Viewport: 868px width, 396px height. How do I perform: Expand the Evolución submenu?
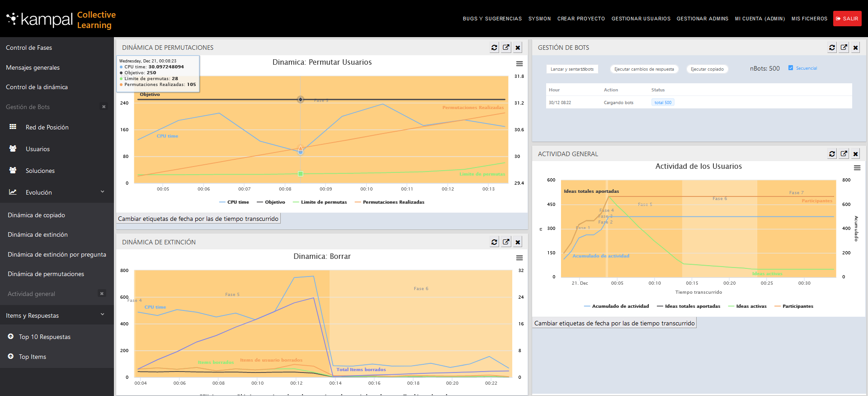tap(102, 192)
